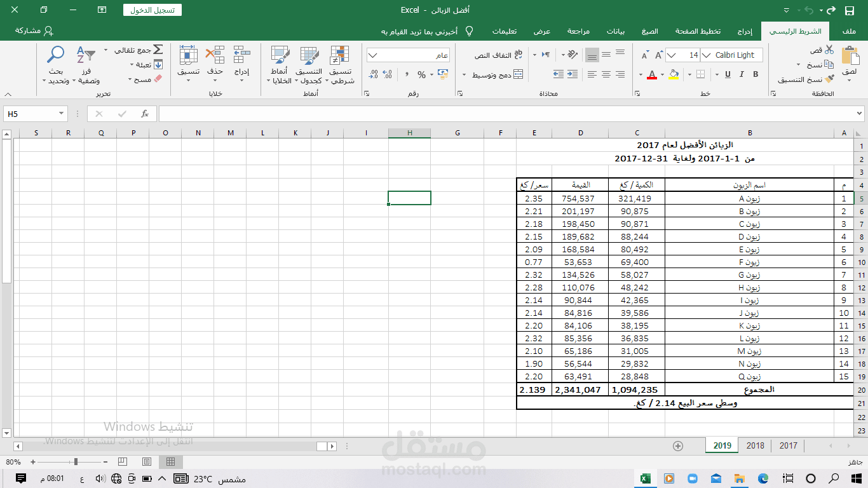Open the Formulas (الصيغ) tab
Screen dimensions: 868x488
649,31
